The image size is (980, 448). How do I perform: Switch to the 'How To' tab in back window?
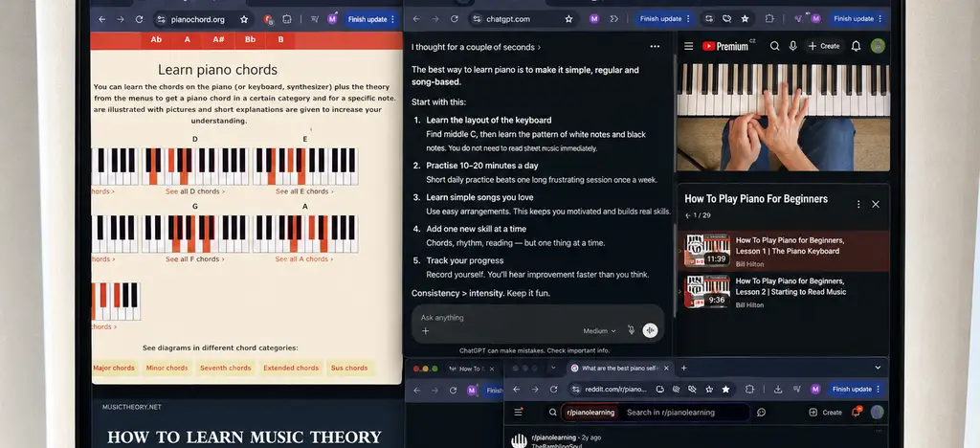click(470, 369)
